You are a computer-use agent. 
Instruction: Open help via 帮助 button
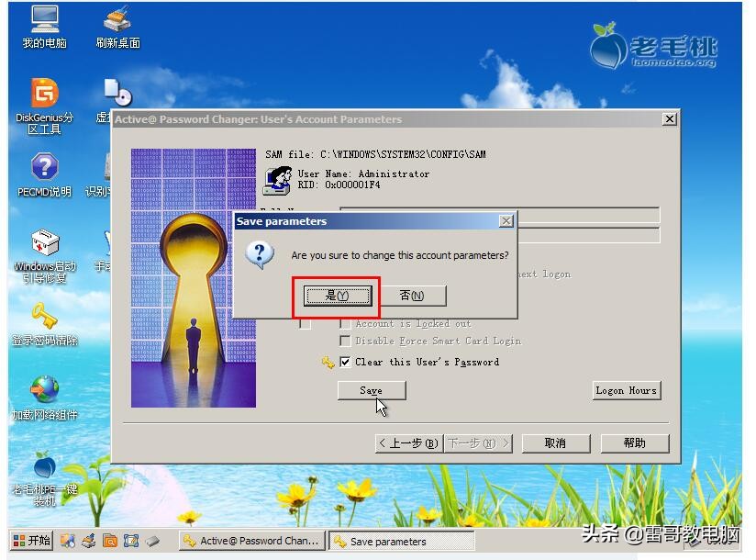(x=635, y=443)
